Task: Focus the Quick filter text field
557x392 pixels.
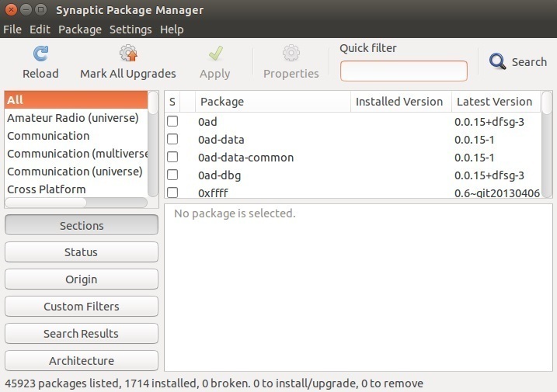Action: 403,71
